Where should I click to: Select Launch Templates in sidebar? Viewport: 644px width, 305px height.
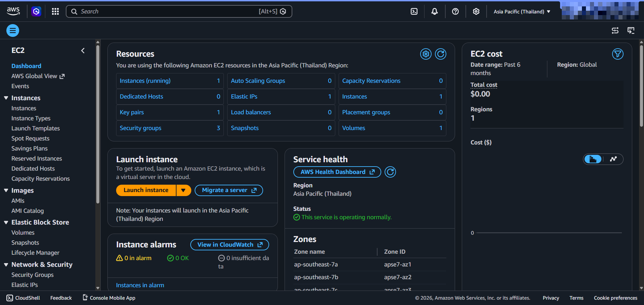[x=36, y=128]
